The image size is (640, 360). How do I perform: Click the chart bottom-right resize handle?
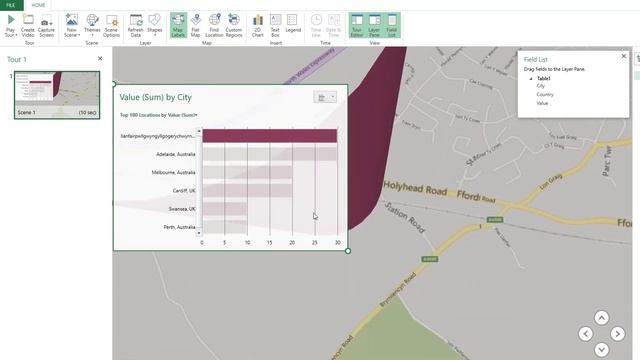pos(348,251)
